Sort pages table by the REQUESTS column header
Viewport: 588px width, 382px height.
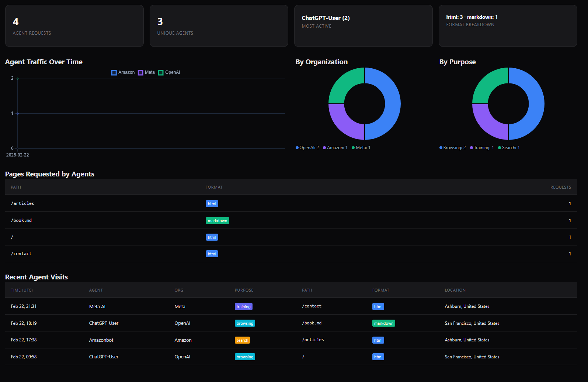coord(560,187)
